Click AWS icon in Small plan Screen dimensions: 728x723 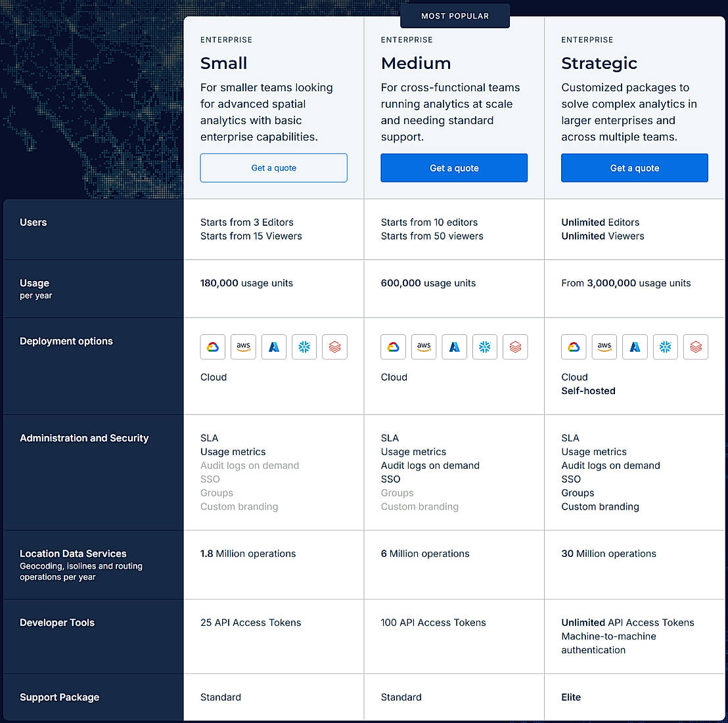coord(243,347)
